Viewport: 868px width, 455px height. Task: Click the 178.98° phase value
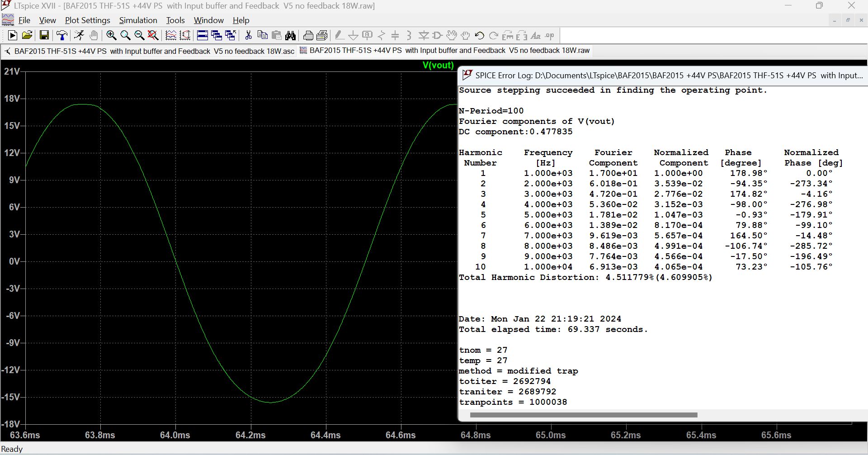749,173
